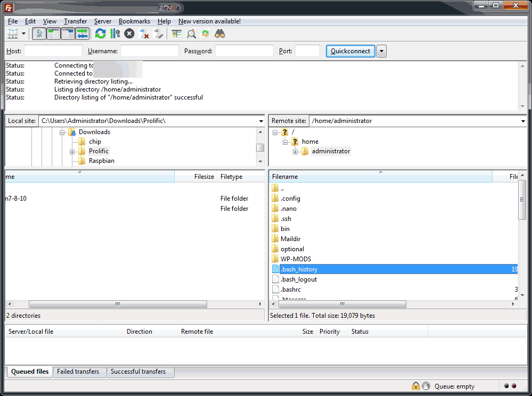This screenshot has width=532, height=396.
Task: Toggle directory comparison
Action: point(191,34)
